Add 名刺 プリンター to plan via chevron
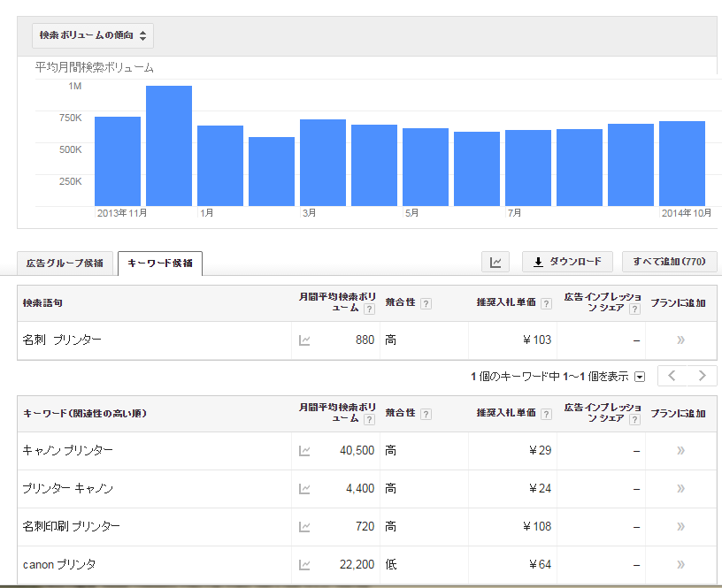The width and height of the screenshot is (722, 588). [x=679, y=341]
